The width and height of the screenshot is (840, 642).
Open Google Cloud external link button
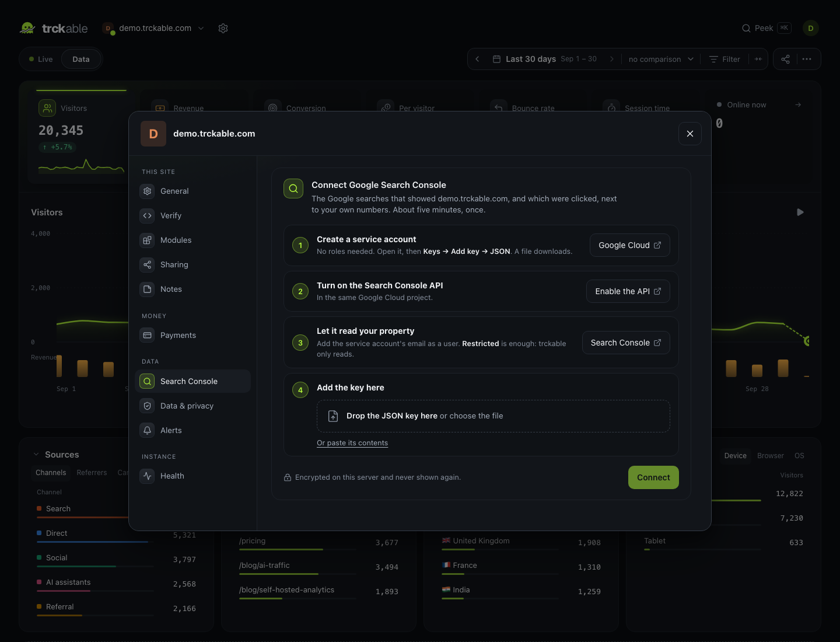click(x=630, y=245)
